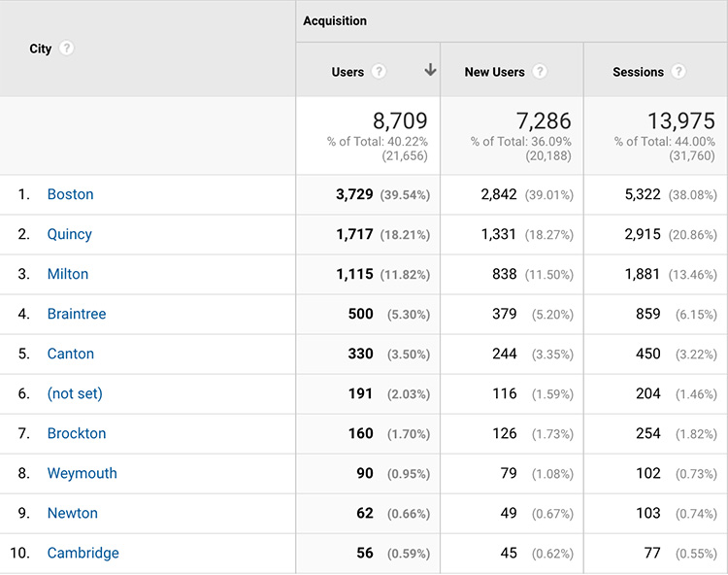Click Braintree sessions percentage (6.15%)
Image resolution: width=728 pixels, height=575 pixels.
pos(696,315)
